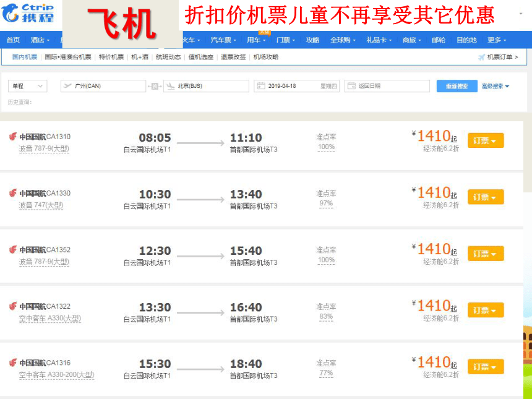Click aircraft type 空中客车 A330-200(大型)

(57, 375)
